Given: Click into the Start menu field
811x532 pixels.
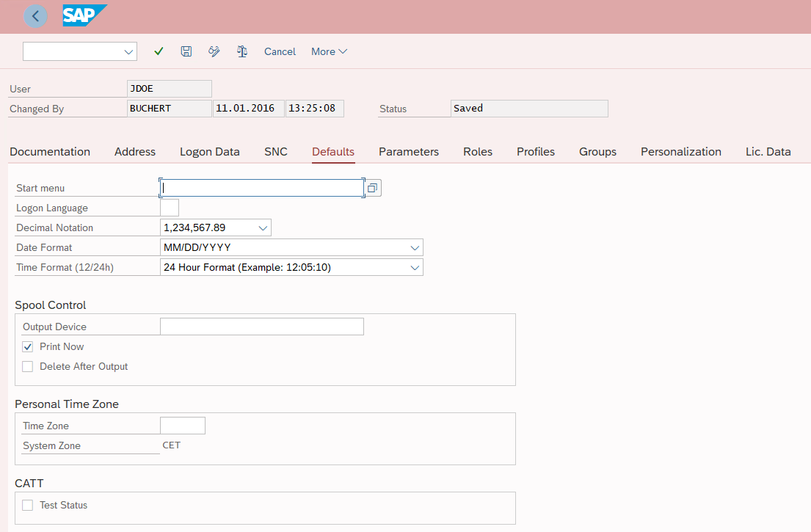Looking at the screenshot, I should point(262,188).
